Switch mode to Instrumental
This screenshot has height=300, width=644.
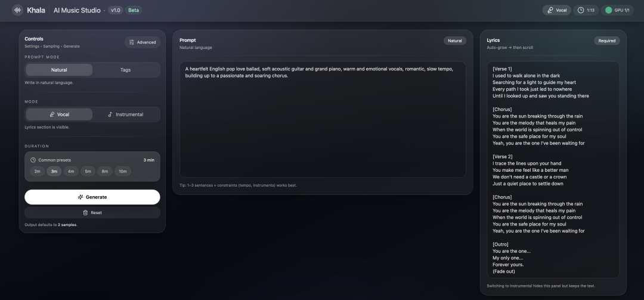[126, 115]
